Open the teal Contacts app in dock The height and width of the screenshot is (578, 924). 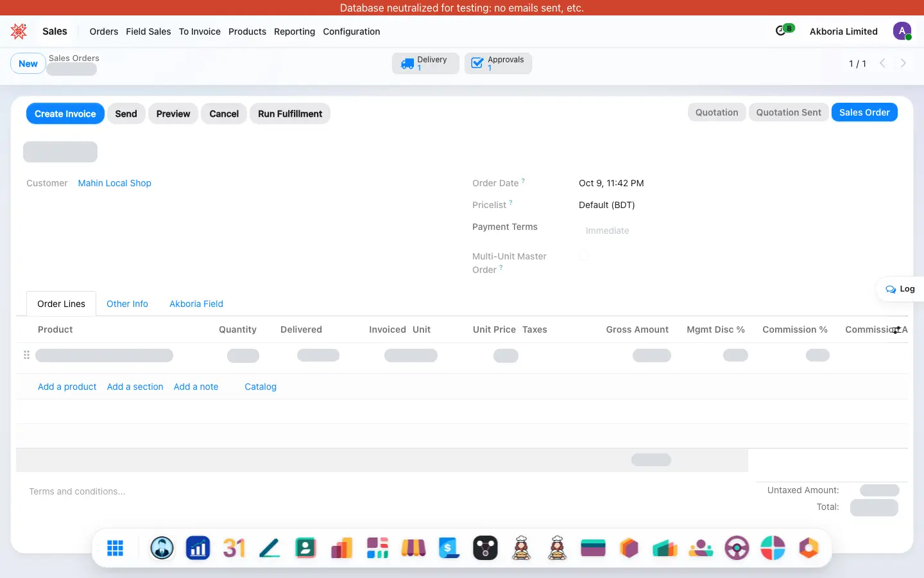pyautogui.click(x=306, y=548)
